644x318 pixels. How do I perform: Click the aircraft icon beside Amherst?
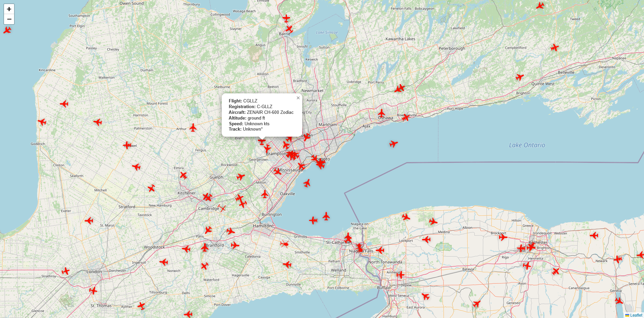400,275
